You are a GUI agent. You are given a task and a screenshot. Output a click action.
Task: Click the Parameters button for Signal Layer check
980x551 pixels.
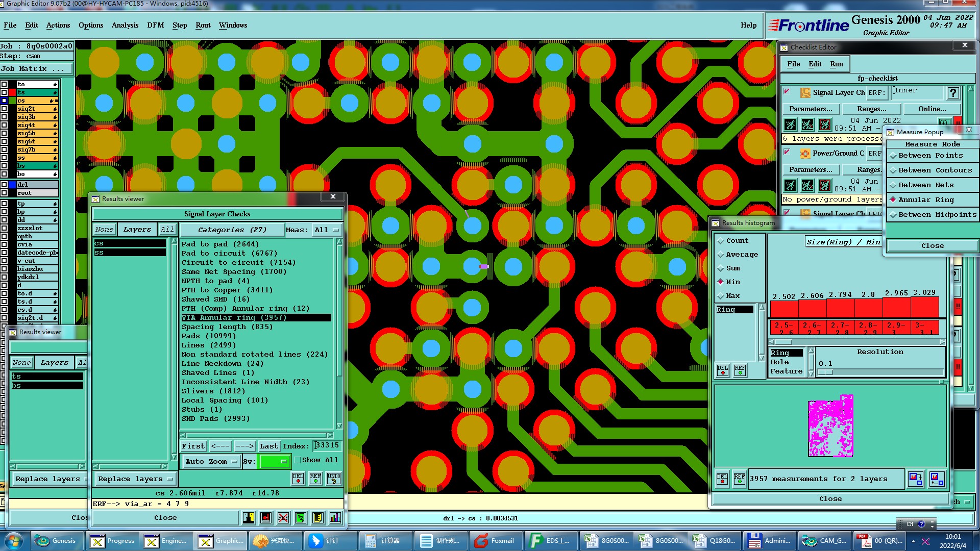(x=810, y=109)
